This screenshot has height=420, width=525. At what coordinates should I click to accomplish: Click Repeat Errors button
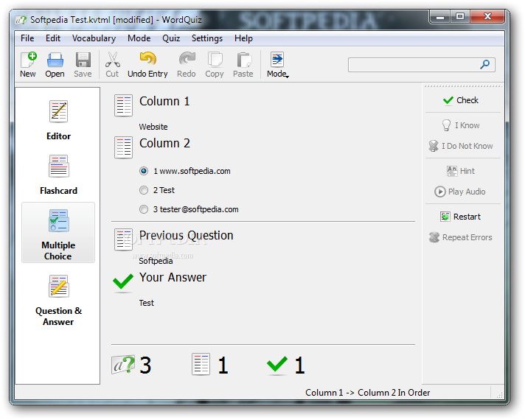click(461, 237)
